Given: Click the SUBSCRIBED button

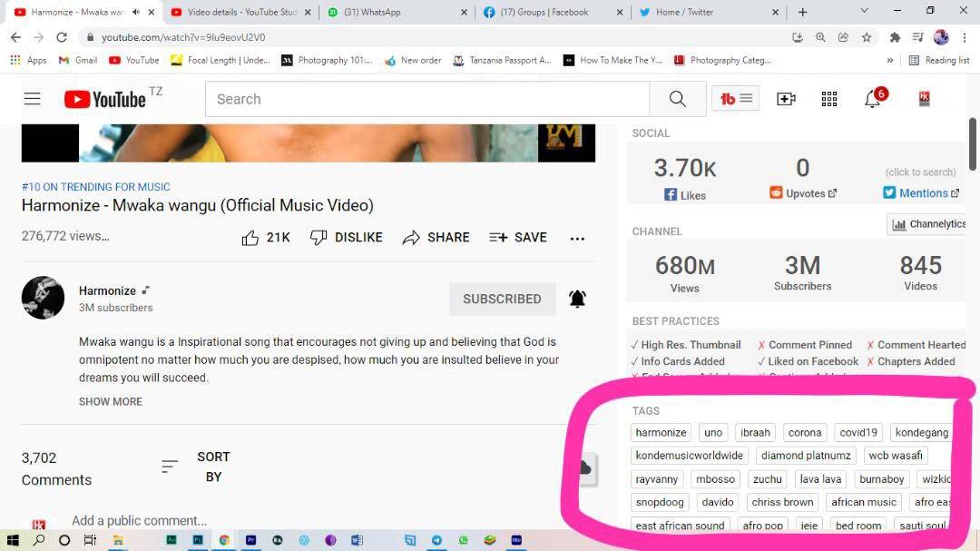Looking at the screenshot, I should click(x=503, y=299).
